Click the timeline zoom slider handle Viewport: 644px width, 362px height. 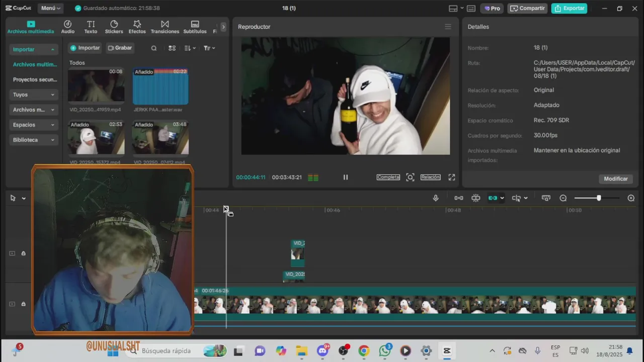click(x=599, y=198)
